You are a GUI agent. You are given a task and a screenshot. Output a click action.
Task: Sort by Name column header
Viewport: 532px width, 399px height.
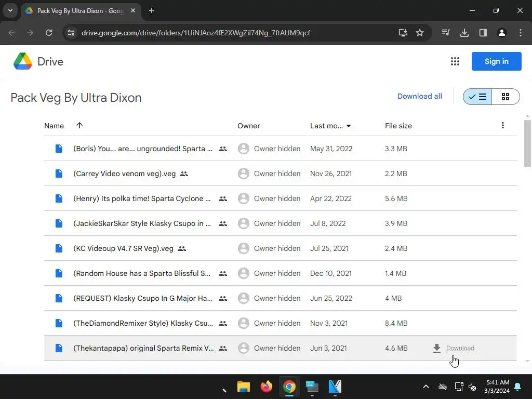54,126
